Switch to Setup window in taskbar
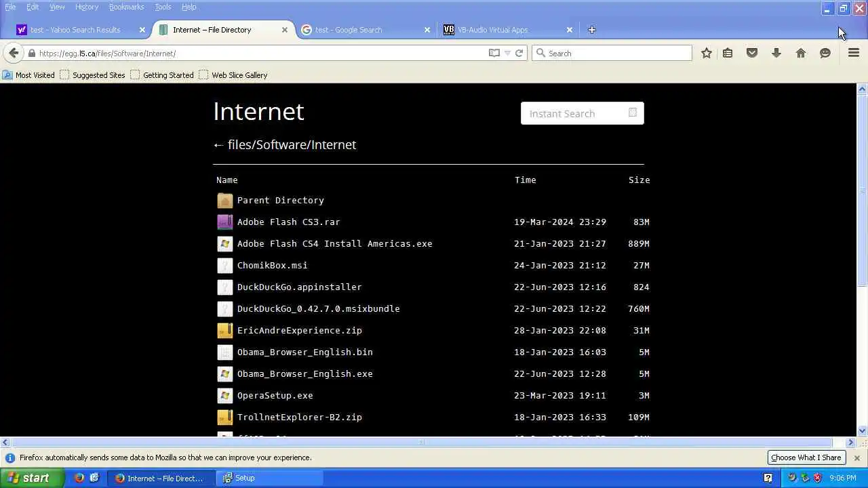 pos(269,479)
